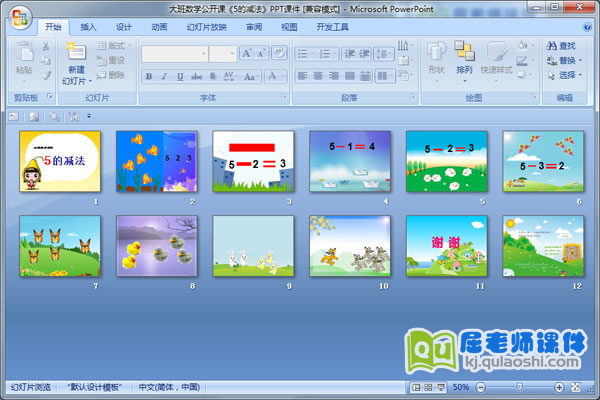600x400 pixels.
Task: Open PowerPoint help question mark icon
Action: click(589, 27)
